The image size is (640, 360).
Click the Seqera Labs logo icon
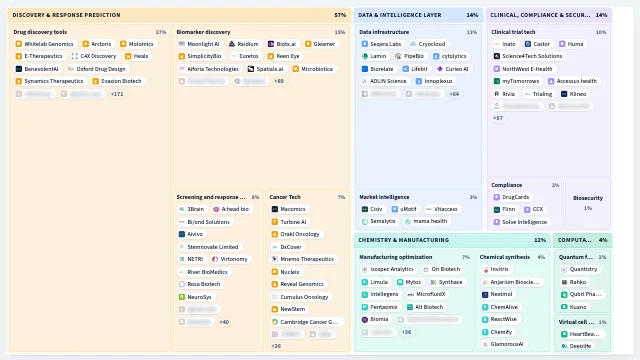click(x=364, y=44)
